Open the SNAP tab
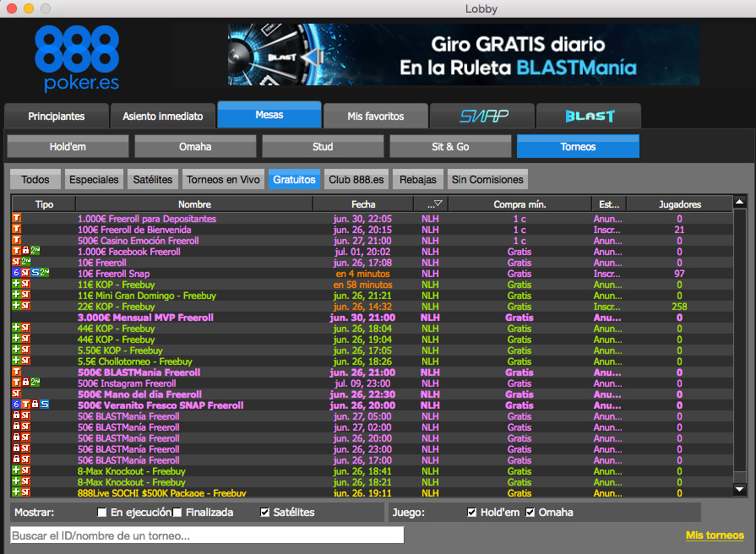The width and height of the screenshot is (756, 554). click(x=482, y=117)
